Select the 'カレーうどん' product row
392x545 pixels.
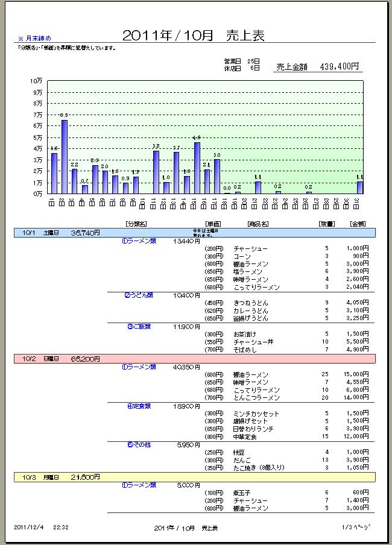tap(286, 310)
